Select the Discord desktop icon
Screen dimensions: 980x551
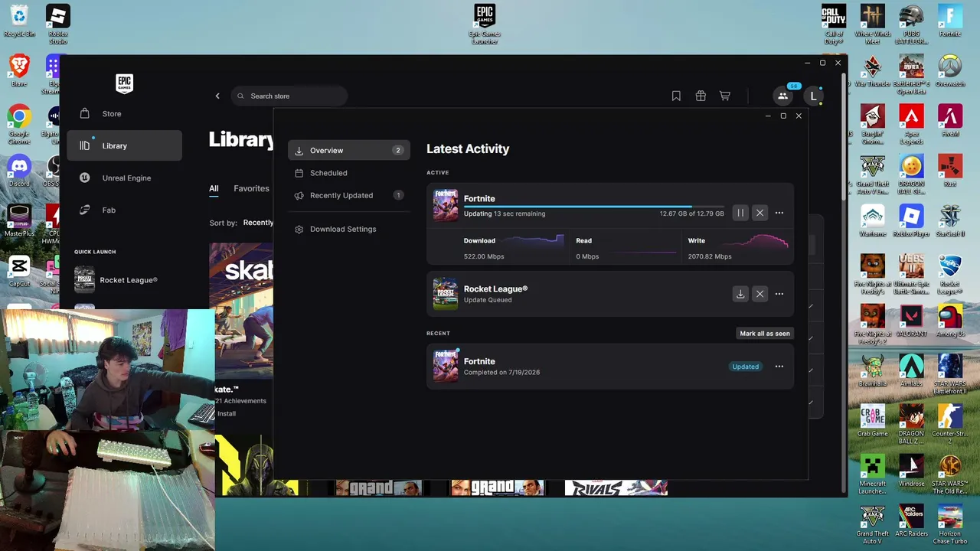point(19,171)
